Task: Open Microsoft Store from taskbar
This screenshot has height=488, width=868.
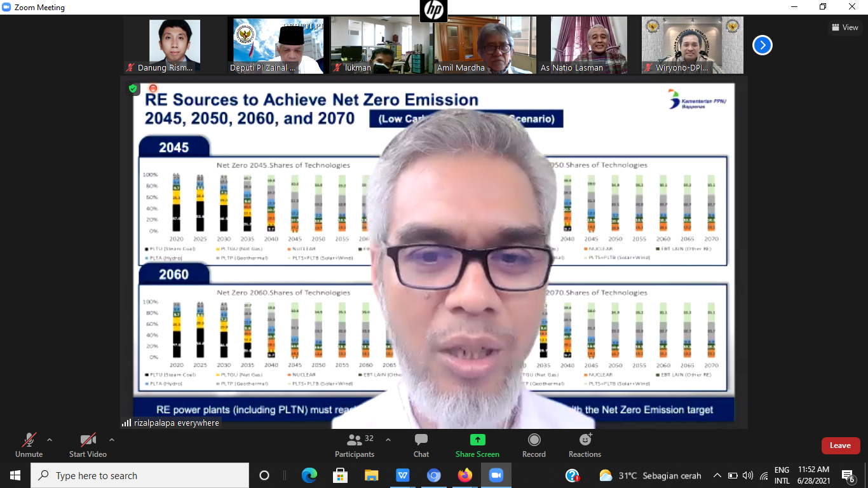Action: [x=340, y=475]
